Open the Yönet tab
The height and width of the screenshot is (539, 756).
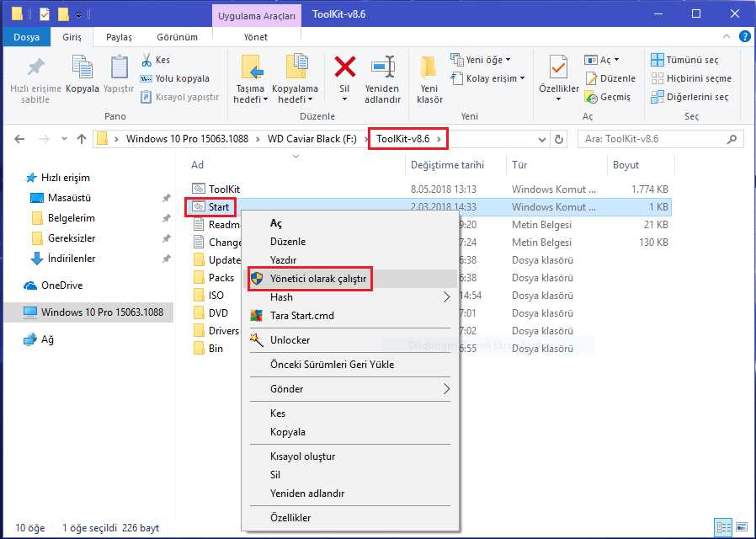point(256,37)
